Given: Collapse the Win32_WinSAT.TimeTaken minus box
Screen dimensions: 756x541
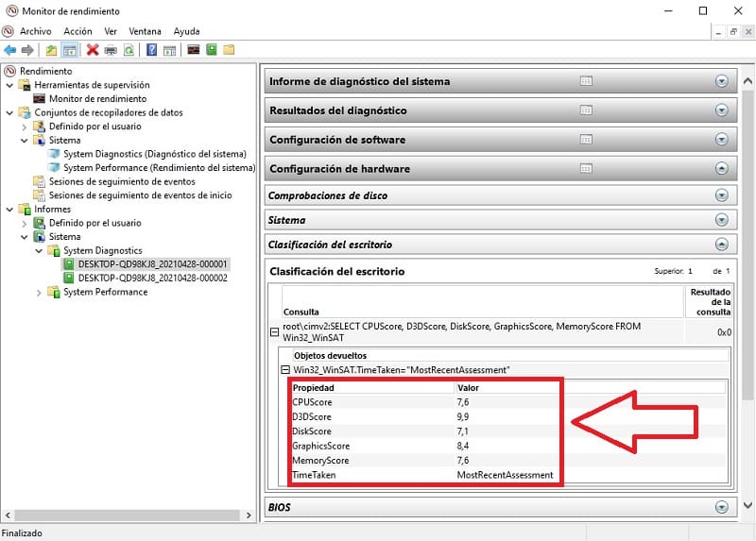Looking at the screenshot, I should [285, 370].
